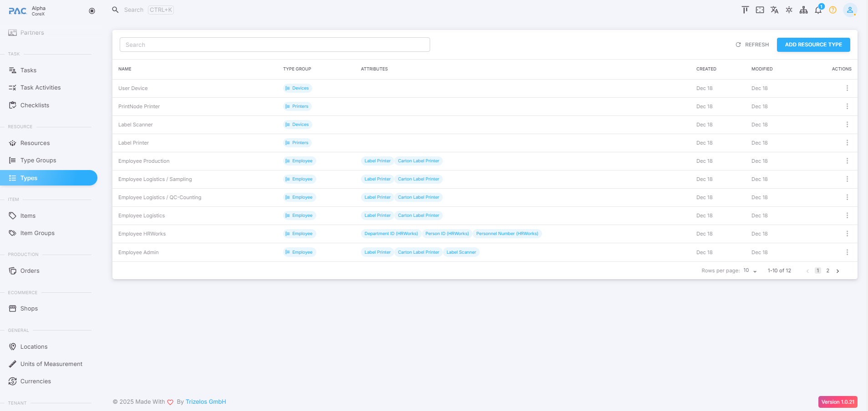Expand the Rows per page dropdown
868x411 pixels.
(750, 271)
